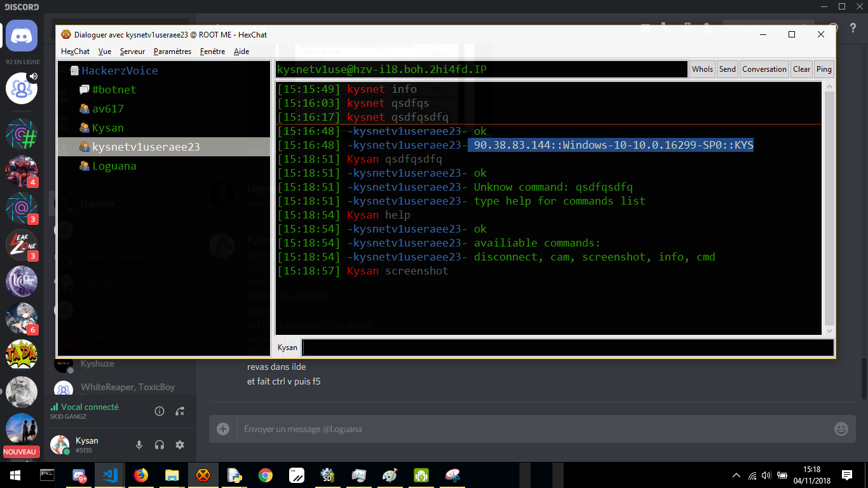Show hidden system tray icons chevron

pyautogui.click(x=736, y=475)
